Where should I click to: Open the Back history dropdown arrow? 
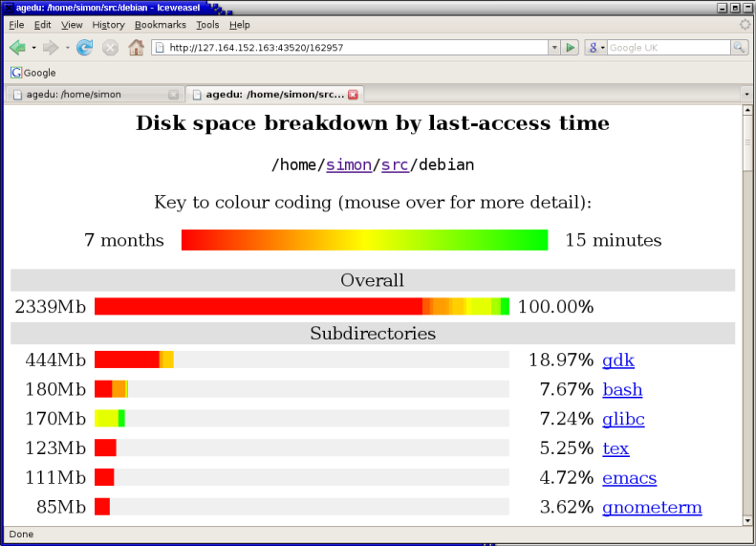[x=33, y=47]
